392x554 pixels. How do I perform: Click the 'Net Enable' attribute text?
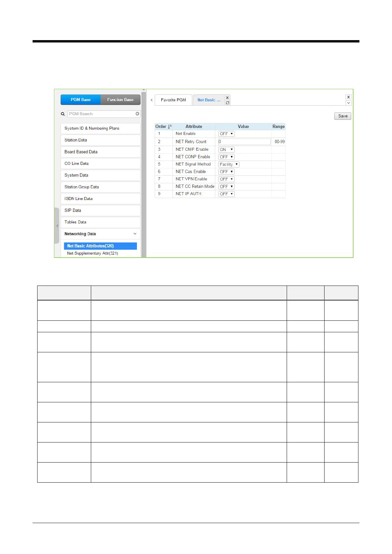click(x=186, y=134)
